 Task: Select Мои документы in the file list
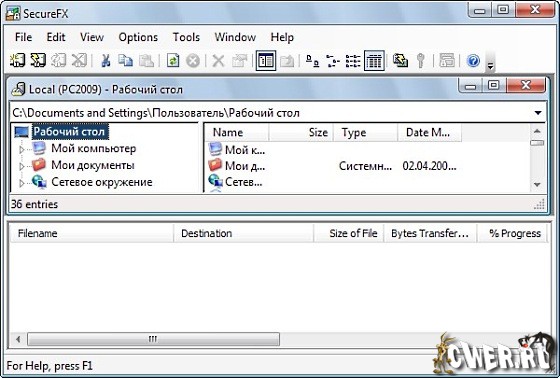(237, 166)
